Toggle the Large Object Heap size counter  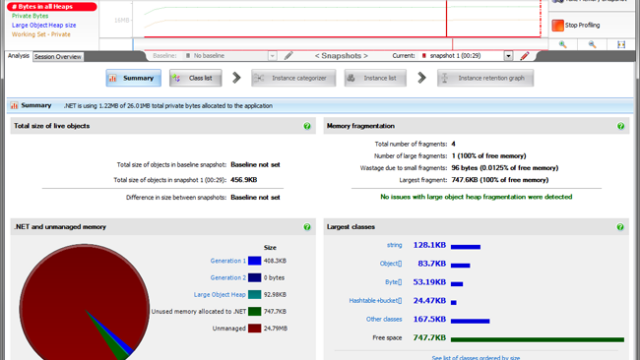point(44,25)
